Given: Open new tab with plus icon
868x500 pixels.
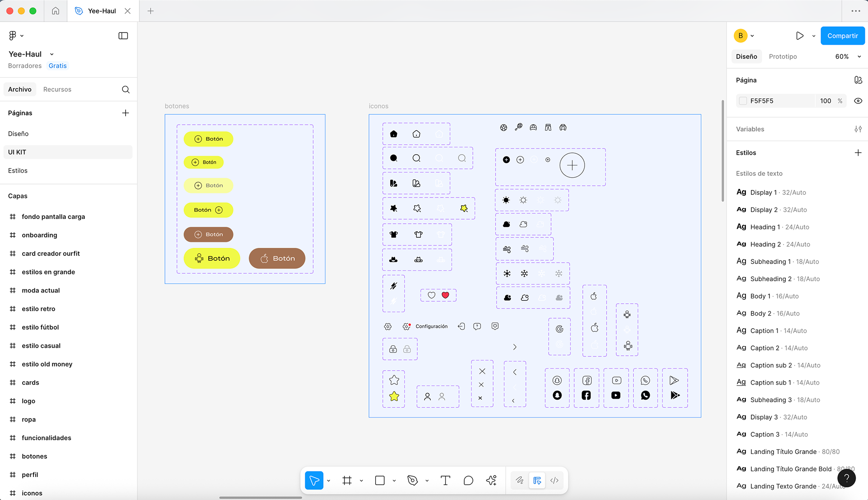Looking at the screenshot, I should (x=151, y=11).
